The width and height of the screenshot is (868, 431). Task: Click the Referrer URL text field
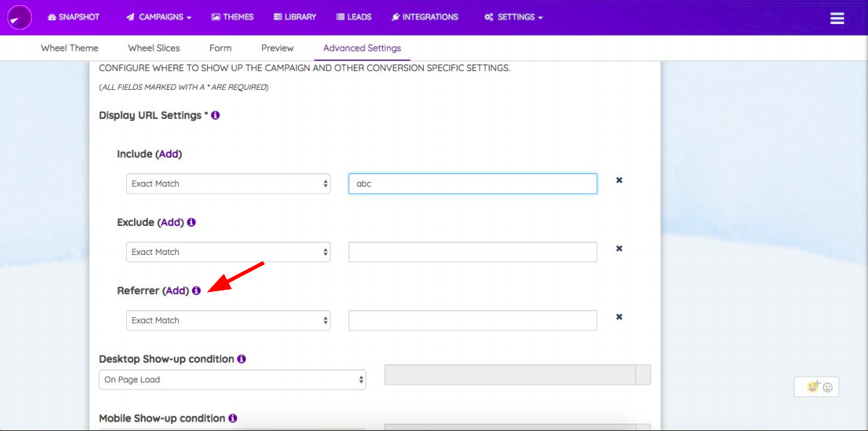point(472,320)
